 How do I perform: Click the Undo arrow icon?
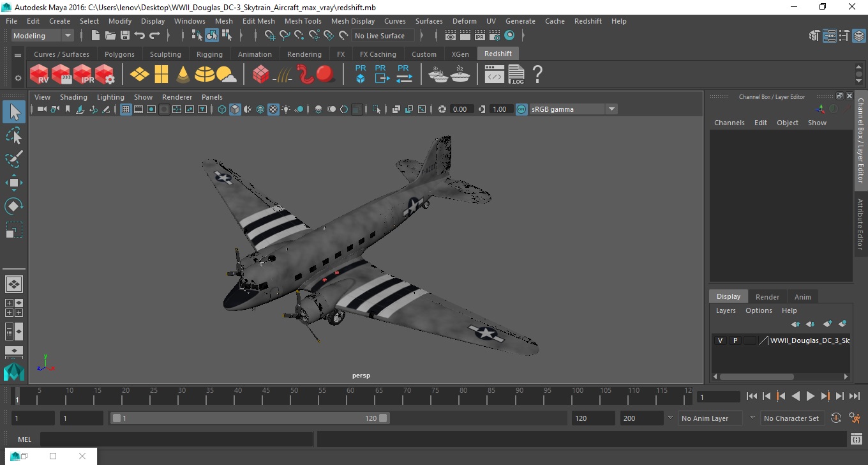click(x=140, y=36)
